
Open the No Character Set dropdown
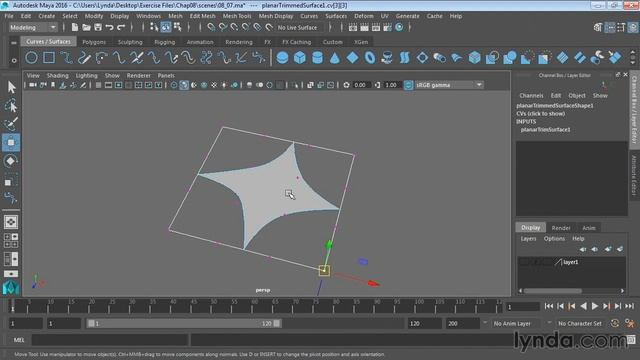pos(580,323)
